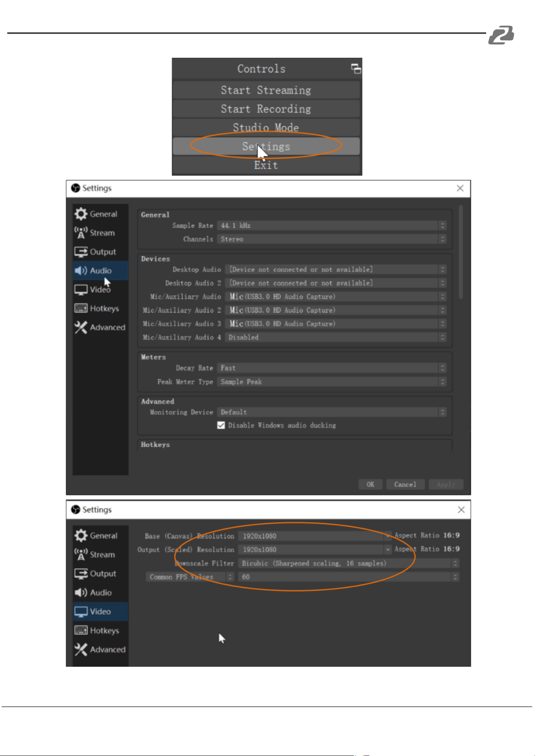Click the scrollbar in Audio settings window
Image resolution: width=535 pixels, height=756 pixels.
click(x=461, y=252)
